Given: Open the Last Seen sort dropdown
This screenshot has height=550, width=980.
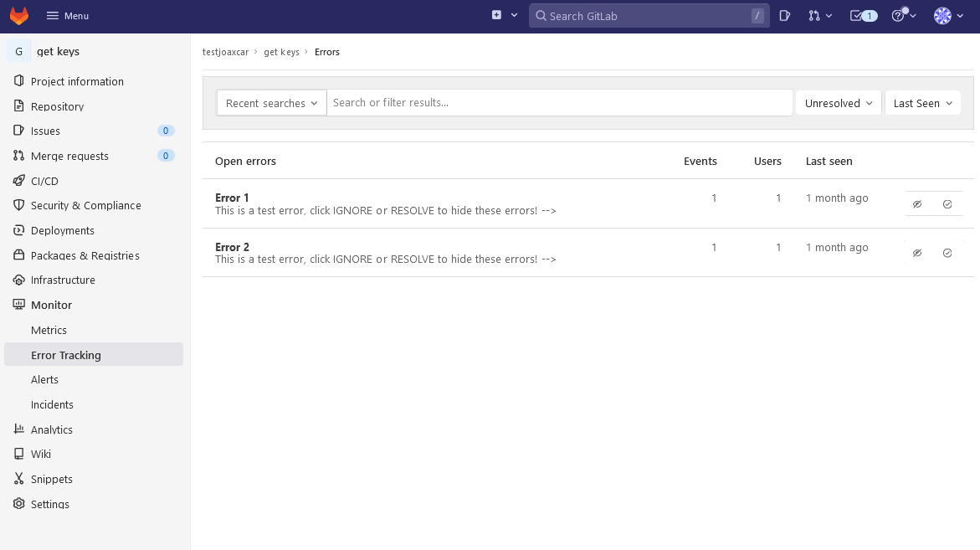Looking at the screenshot, I should coord(922,103).
